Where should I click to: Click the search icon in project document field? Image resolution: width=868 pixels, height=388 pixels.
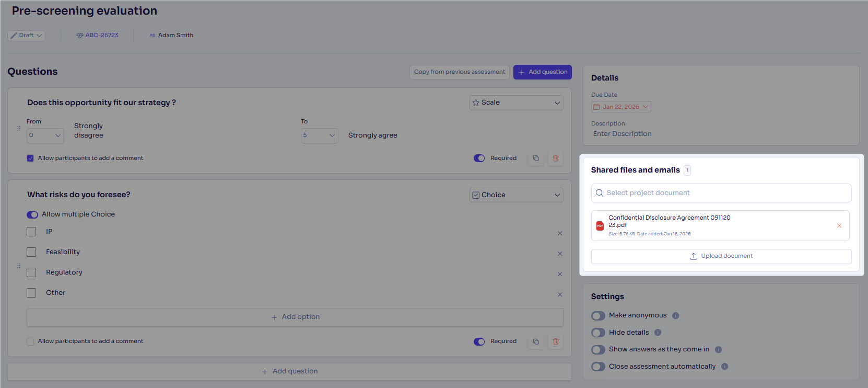(600, 193)
